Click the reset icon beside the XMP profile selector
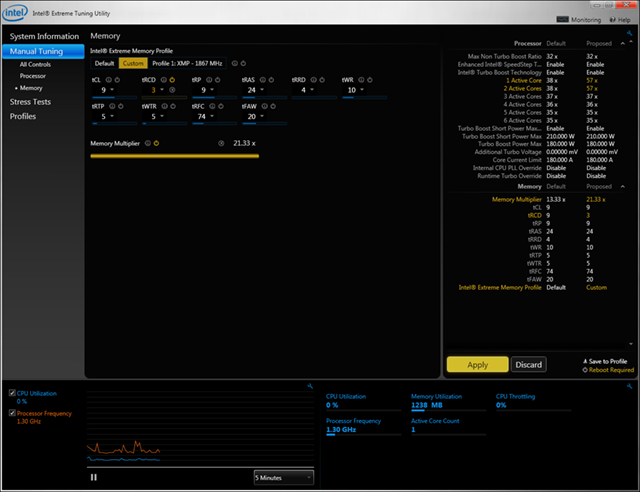640x492 pixels. [x=243, y=63]
